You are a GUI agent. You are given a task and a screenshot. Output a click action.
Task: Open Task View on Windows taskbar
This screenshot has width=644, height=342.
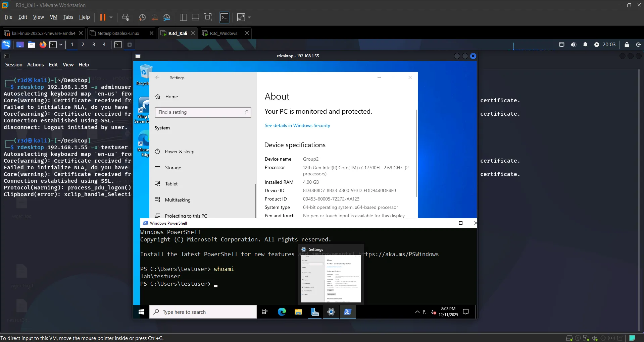265,312
